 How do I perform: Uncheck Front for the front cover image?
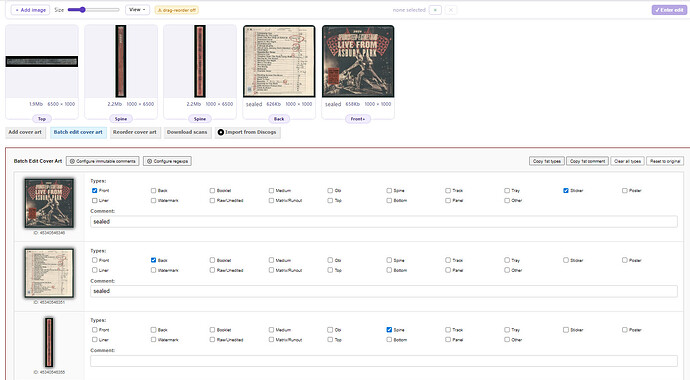(x=95, y=190)
